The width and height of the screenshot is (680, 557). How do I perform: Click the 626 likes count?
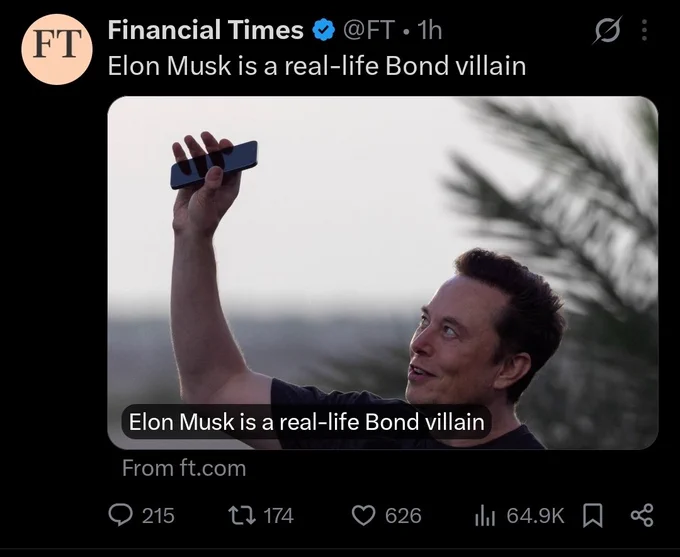(x=403, y=516)
